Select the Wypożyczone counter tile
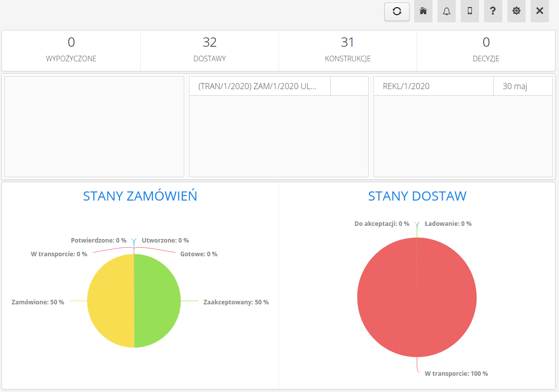 71,50
